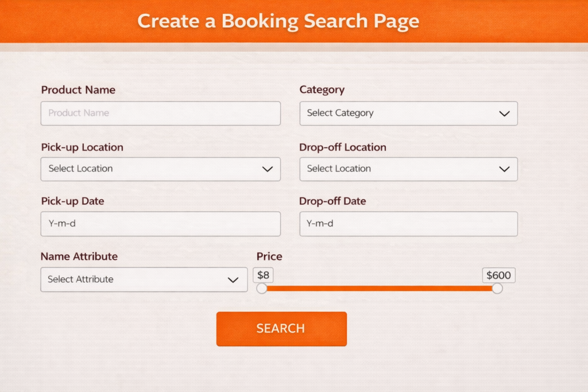Click the Category label

(x=322, y=90)
